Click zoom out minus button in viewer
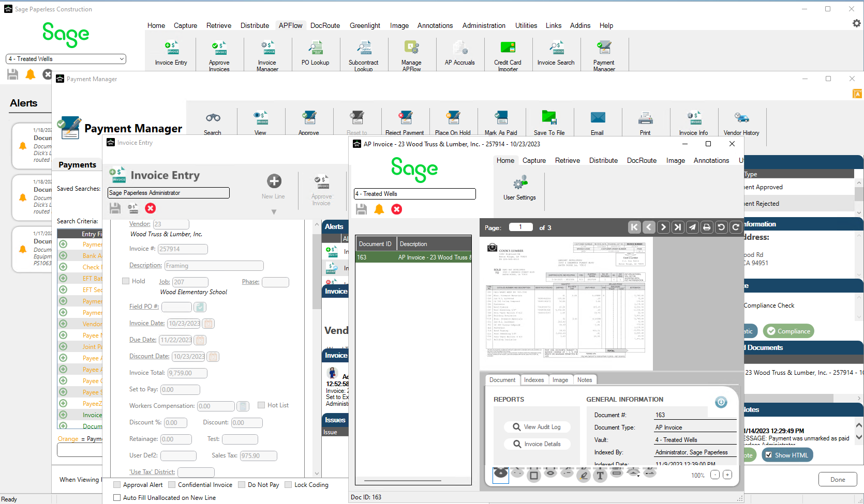The image size is (864, 504). click(715, 475)
